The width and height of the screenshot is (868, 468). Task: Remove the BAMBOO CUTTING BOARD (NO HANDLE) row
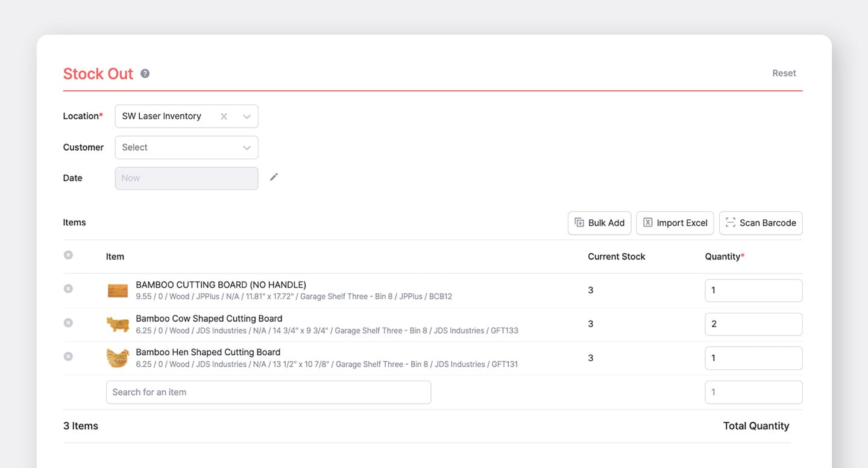coord(68,289)
